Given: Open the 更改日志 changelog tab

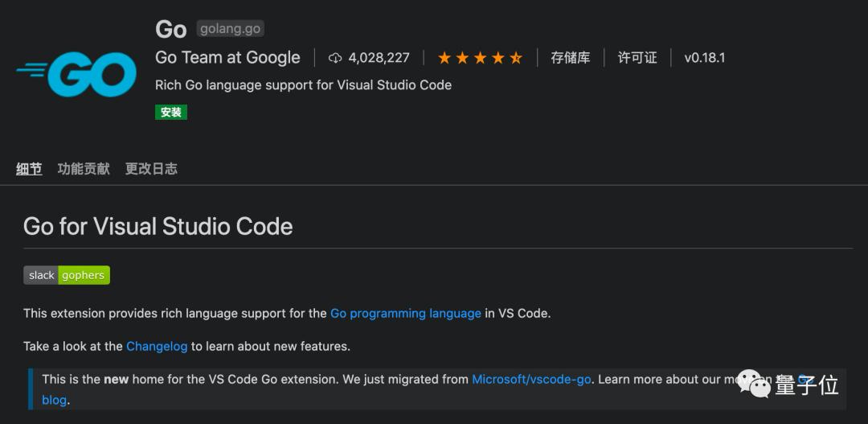Looking at the screenshot, I should (x=151, y=169).
